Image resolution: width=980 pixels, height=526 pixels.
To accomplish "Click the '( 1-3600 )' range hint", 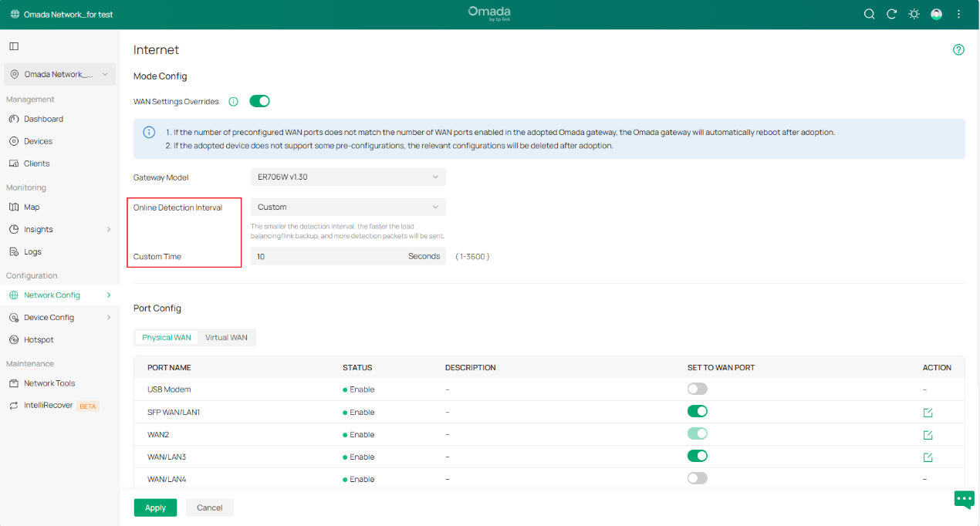I will pyautogui.click(x=472, y=256).
